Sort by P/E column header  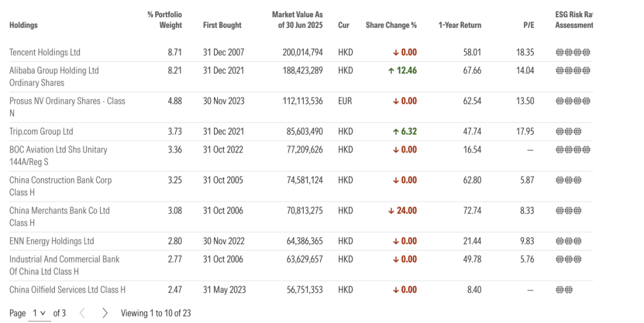528,25
